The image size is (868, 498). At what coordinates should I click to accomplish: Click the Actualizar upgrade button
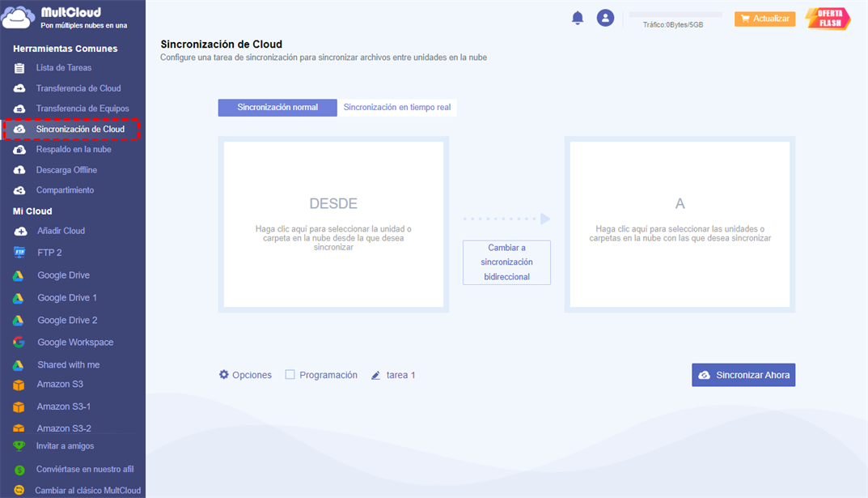(765, 19)
